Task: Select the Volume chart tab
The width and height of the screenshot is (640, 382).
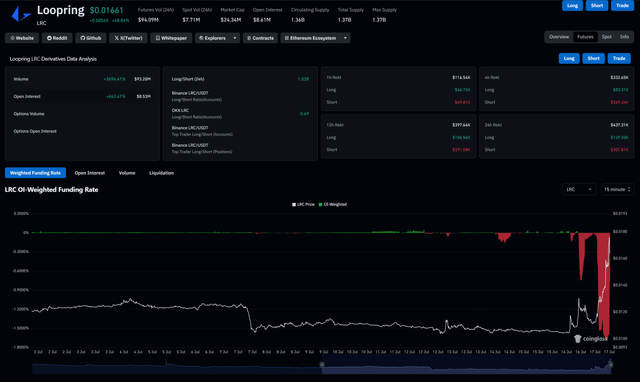Action: (x=127, y=173)
